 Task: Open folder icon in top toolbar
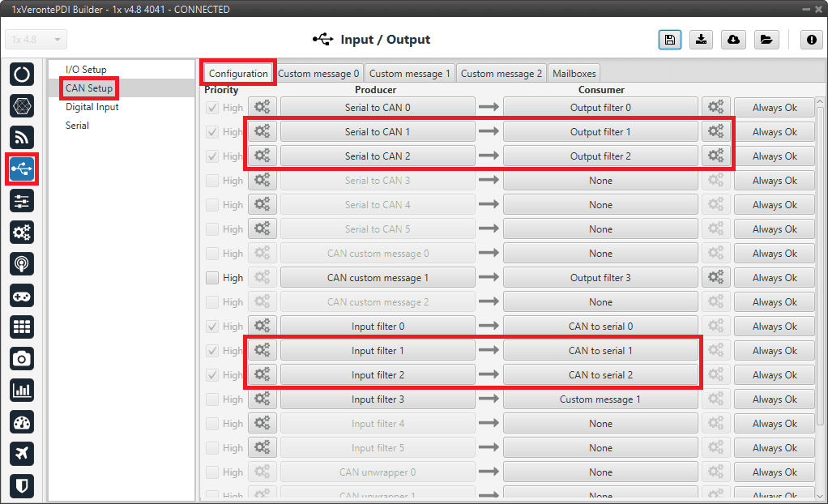[x=766, y=40]
